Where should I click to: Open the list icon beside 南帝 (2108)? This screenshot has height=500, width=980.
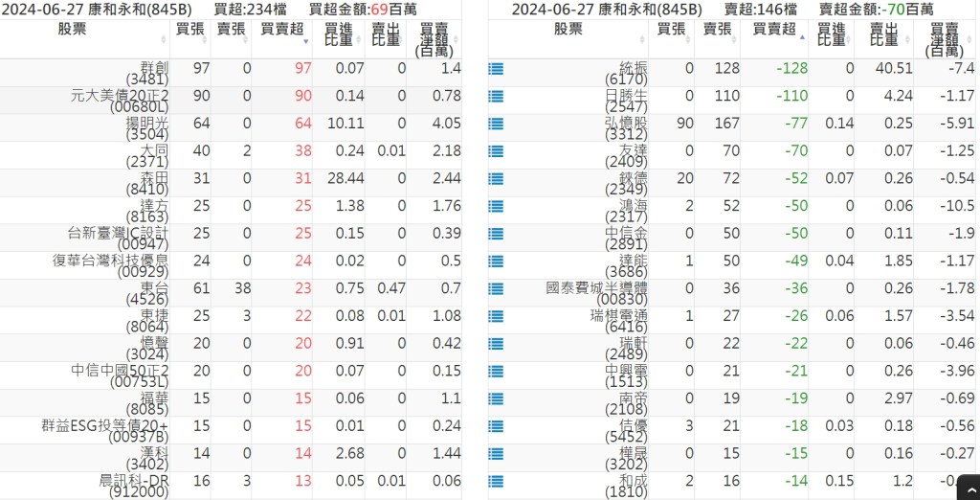496,398
